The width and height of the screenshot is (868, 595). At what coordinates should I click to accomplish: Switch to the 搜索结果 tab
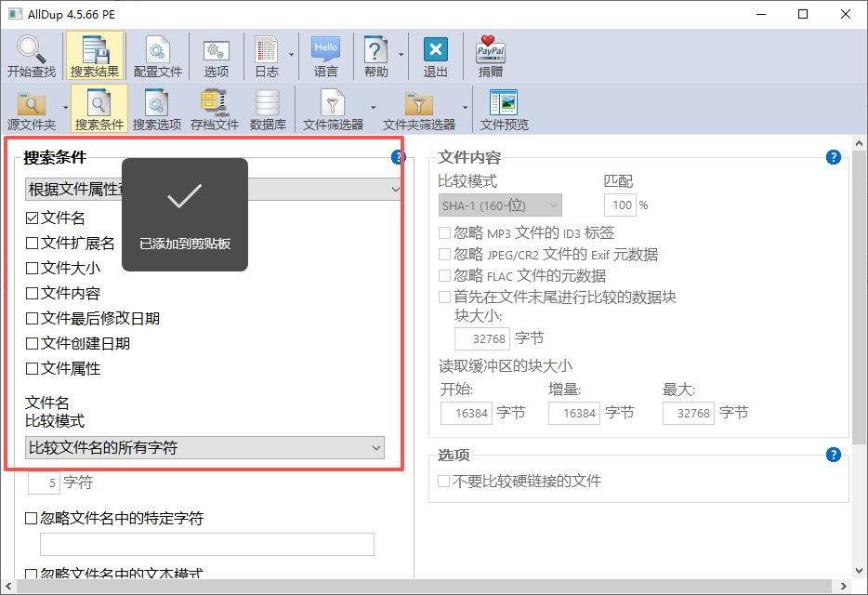(96, 56)
